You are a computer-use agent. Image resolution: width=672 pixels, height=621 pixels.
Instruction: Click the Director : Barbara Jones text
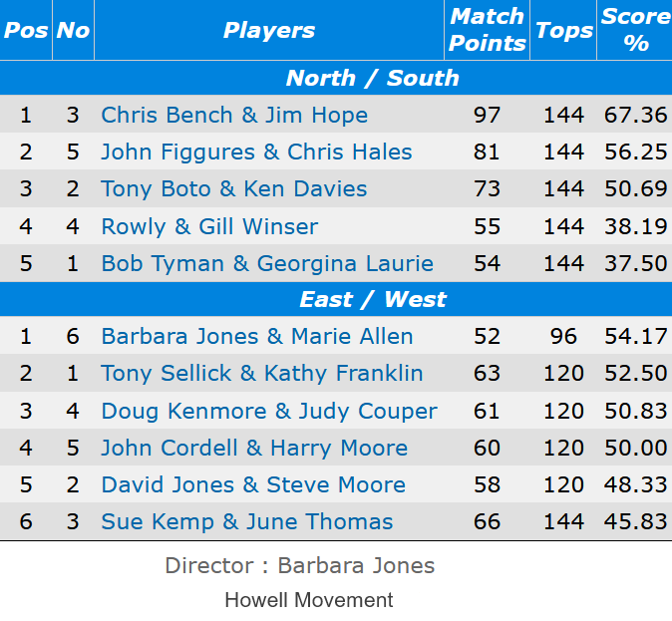(300, 565)
